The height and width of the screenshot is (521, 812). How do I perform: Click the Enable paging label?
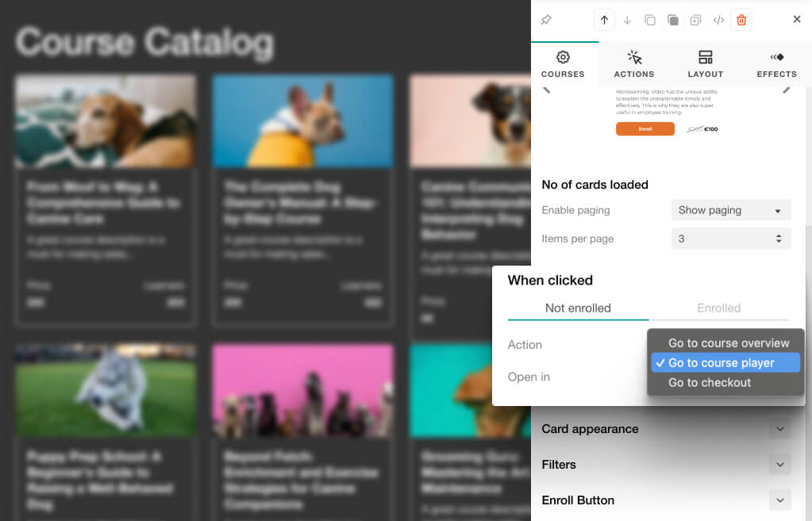575,210
